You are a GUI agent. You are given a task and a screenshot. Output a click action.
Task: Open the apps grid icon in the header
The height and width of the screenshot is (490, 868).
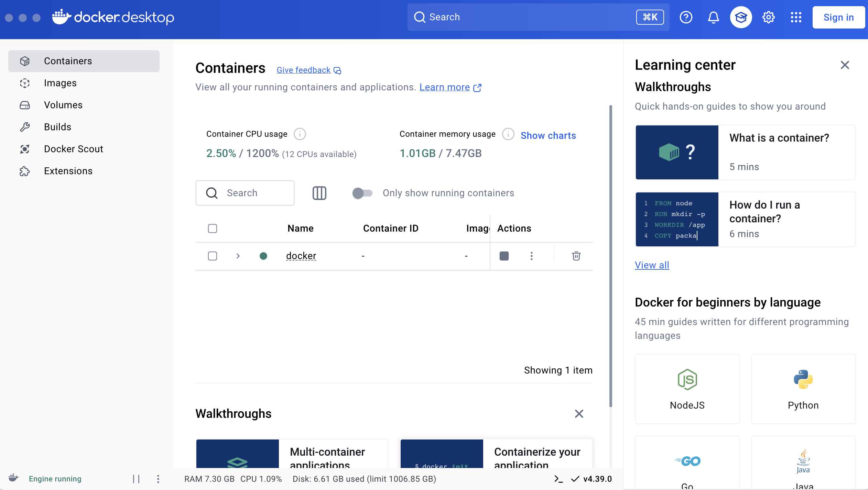pos(796,17)
